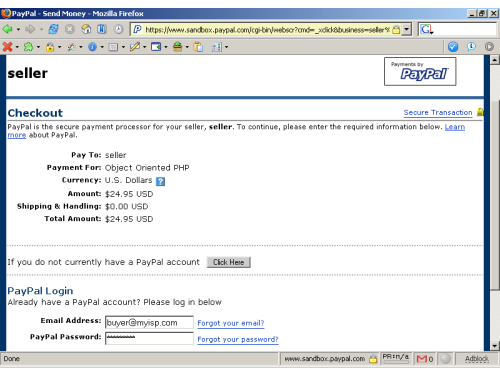Show browsing history clock icon
Image resolution: width=500 pixels, height=375 pixels.
(118, 30)
